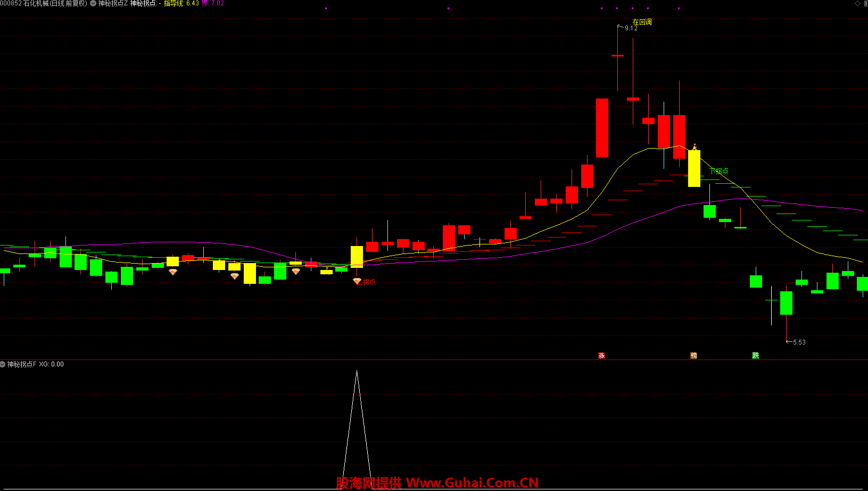Click the 指导线: 6.43 value label
Viewport: 868px width, 491px height.
pyautogui.click(x=181, y=3)
